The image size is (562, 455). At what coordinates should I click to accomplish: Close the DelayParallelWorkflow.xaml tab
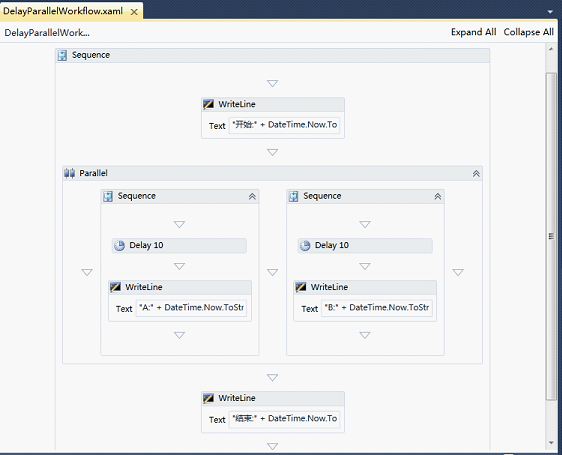134,12
